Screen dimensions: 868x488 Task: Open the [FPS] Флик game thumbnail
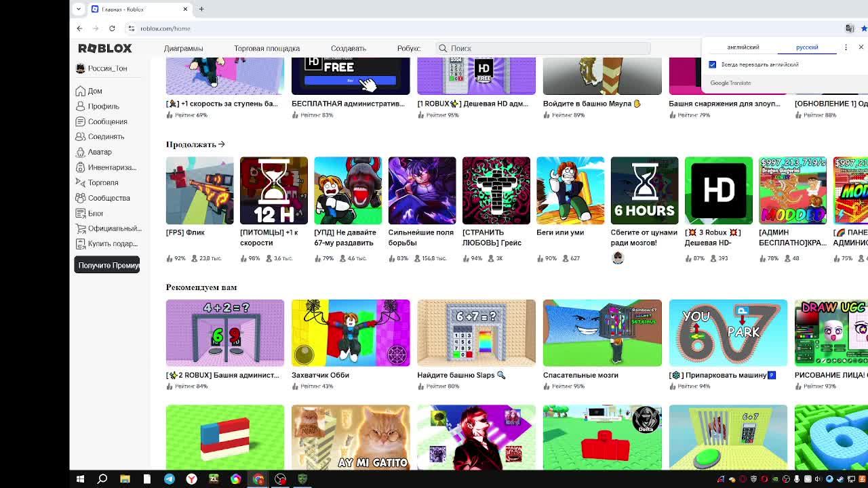pyautogui.click(x=199, y=190)
